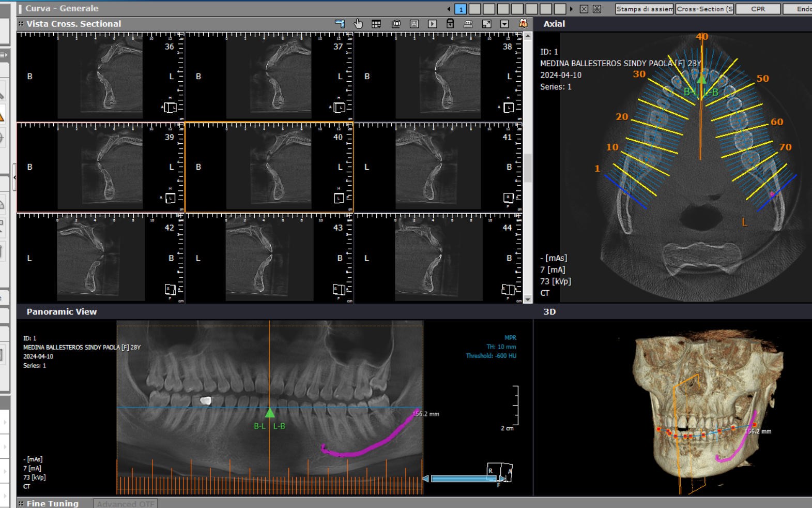Switch to the CPR tab
This screenshot has width=812, height=508.
pyautogui.click(x=758, y=9)
